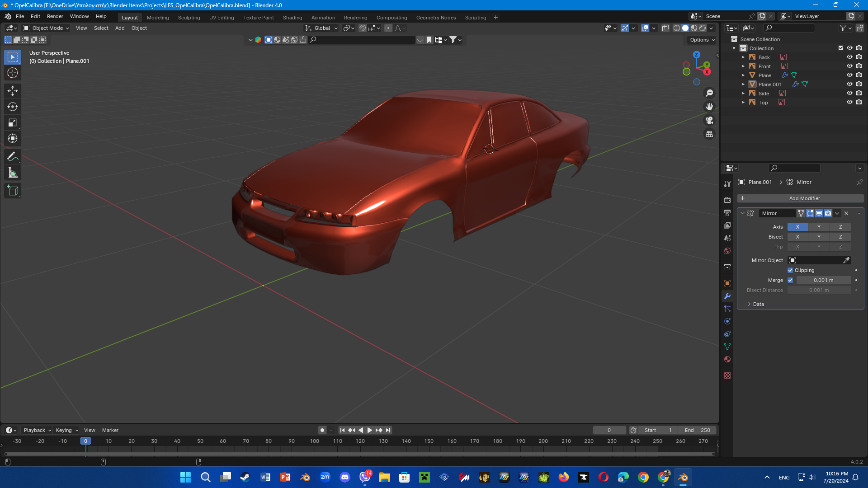Open Material properties tab
868x488 pixels.
pos(727,359)
